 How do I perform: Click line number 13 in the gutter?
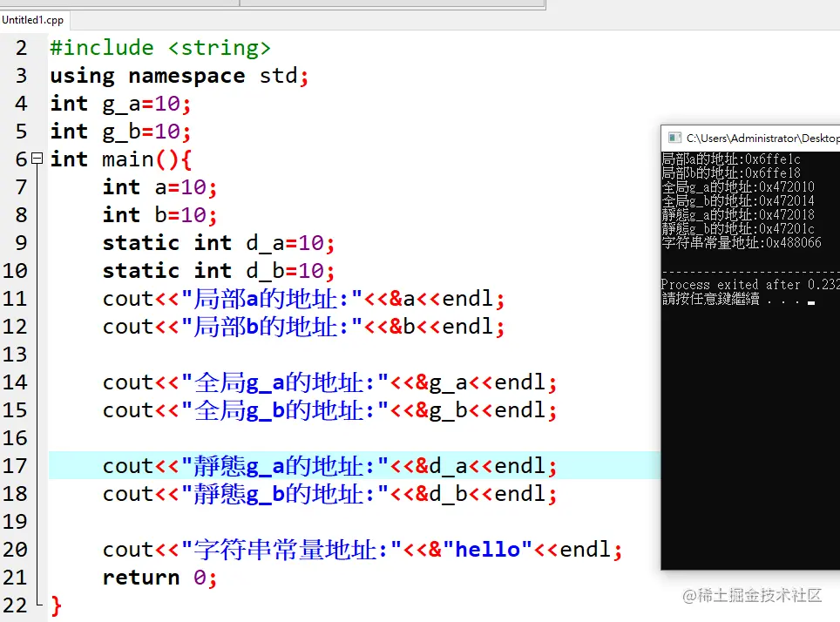pos(15,355)
